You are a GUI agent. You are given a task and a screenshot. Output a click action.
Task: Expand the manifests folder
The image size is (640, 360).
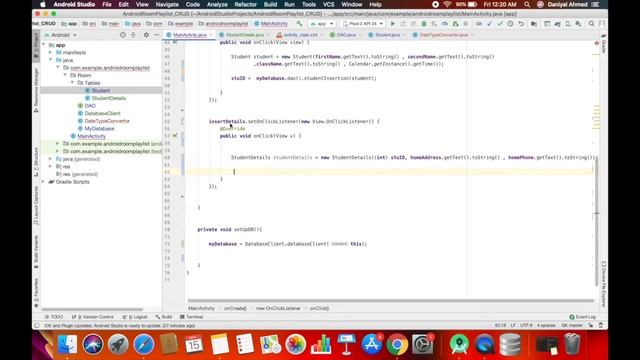pos(51,53)
